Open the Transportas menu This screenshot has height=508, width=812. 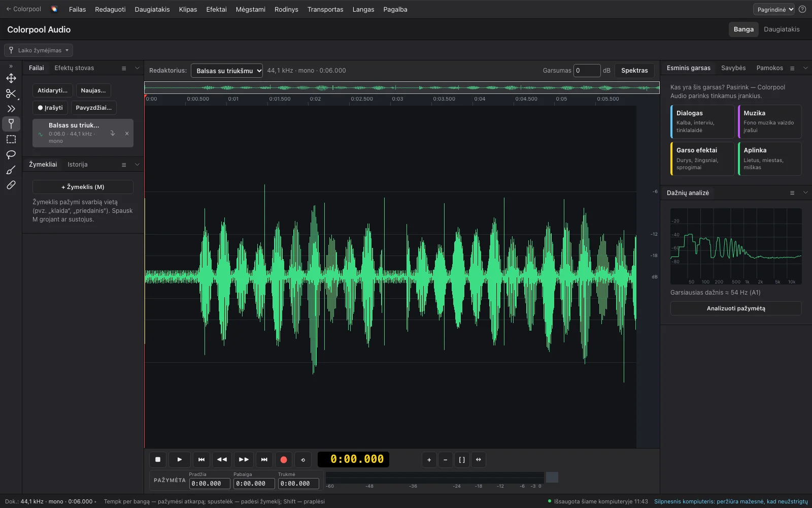pos(325,9)
